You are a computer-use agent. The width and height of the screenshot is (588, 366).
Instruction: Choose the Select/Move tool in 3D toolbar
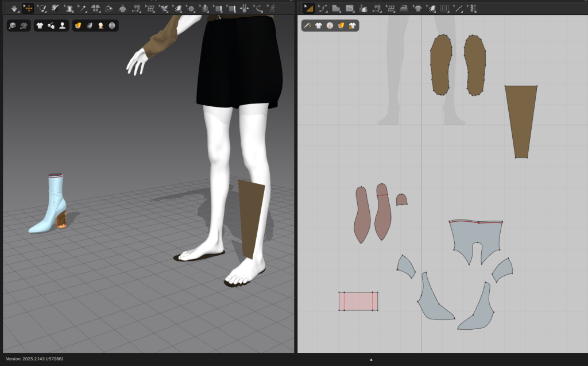28,9
